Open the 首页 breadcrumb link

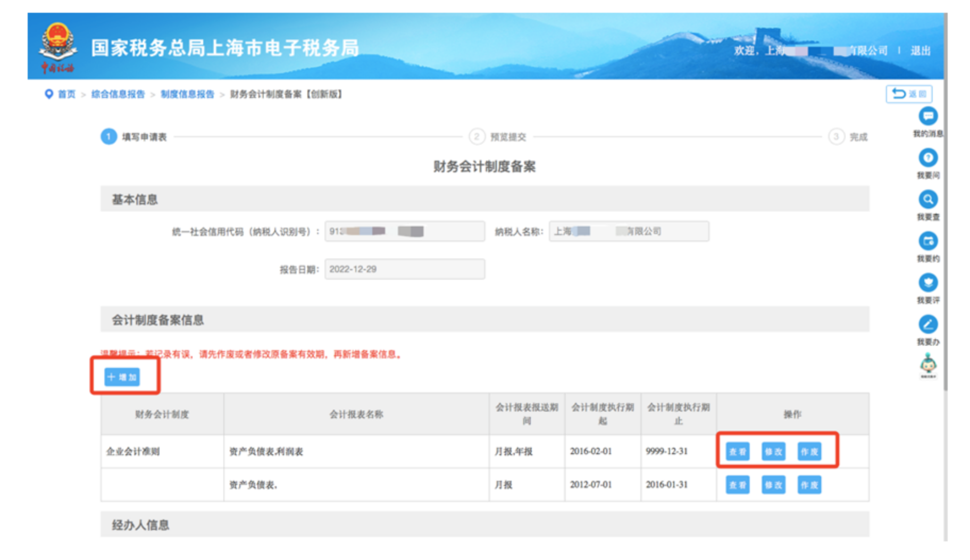click(x=66, y=94)
